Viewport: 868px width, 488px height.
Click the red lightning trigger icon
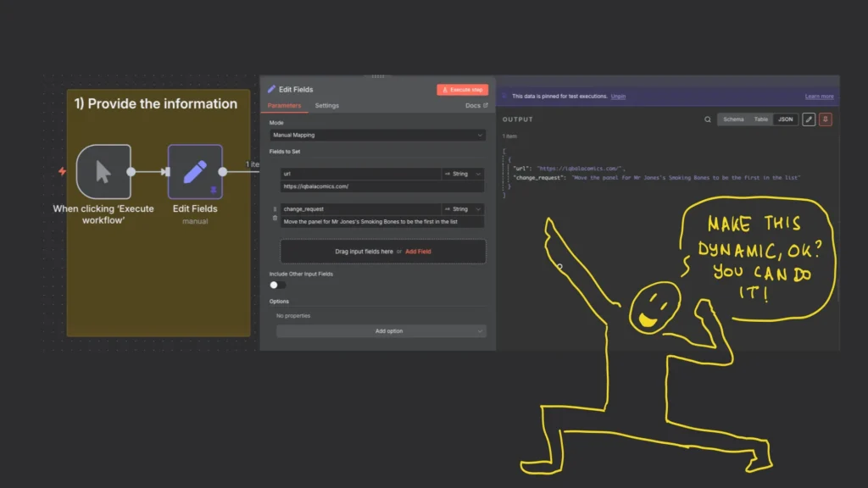(62, 171)
